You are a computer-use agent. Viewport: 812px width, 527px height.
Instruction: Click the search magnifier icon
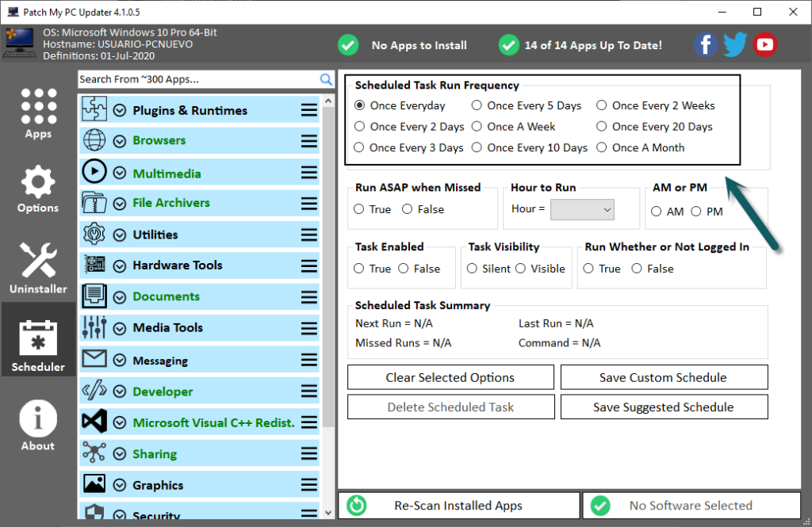(x=326, y=79)
